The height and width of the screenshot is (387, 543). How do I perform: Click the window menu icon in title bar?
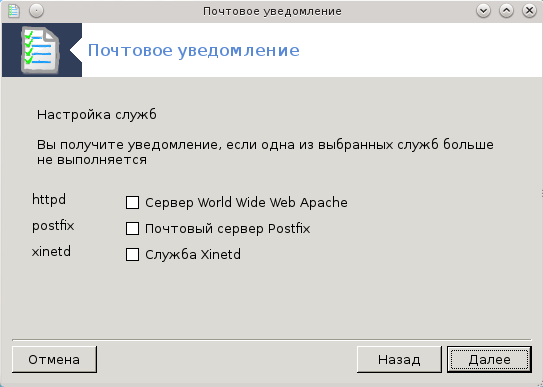click(14, 11)
